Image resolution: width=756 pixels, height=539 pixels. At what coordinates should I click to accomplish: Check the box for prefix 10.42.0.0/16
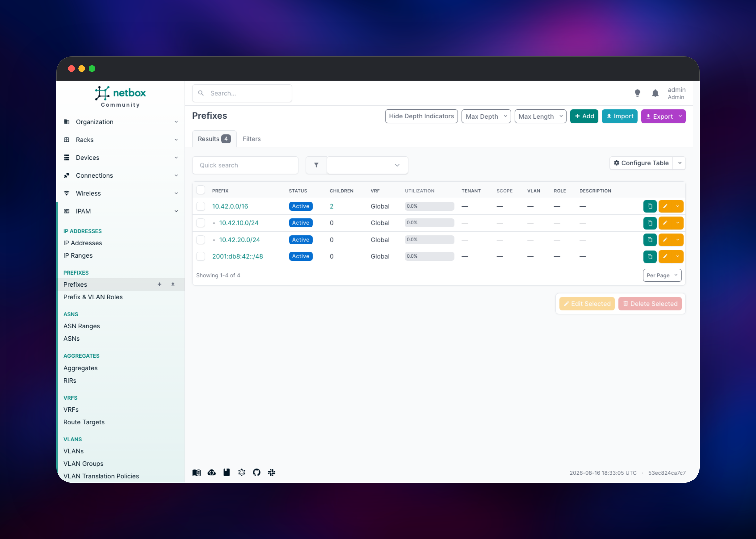(x=200, y=206)
